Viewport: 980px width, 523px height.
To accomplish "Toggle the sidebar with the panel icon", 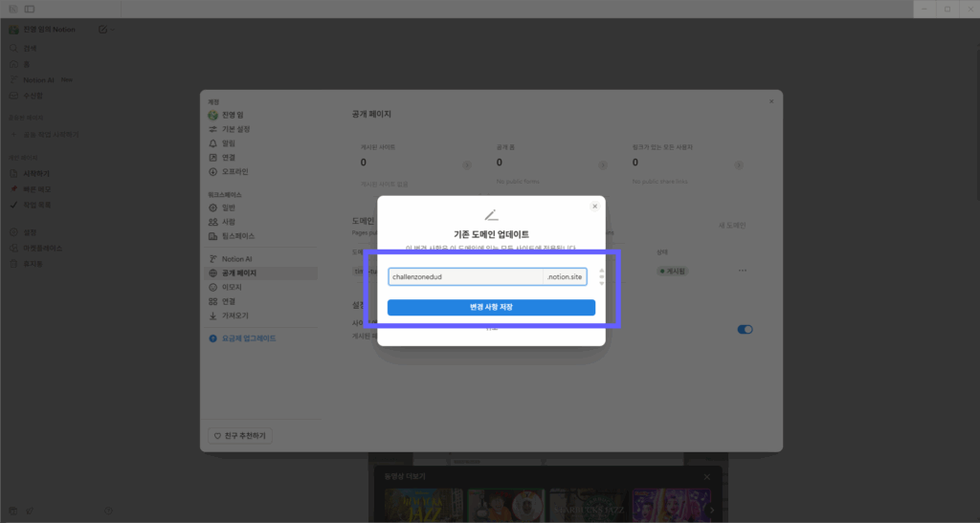I will pos(30,9).
